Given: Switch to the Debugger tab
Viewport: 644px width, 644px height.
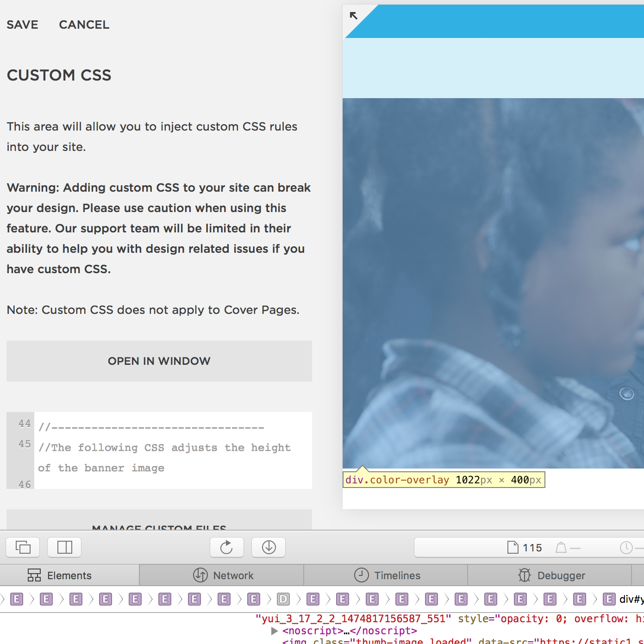Looking at the screenshot, I should click(x=550, y=575).
